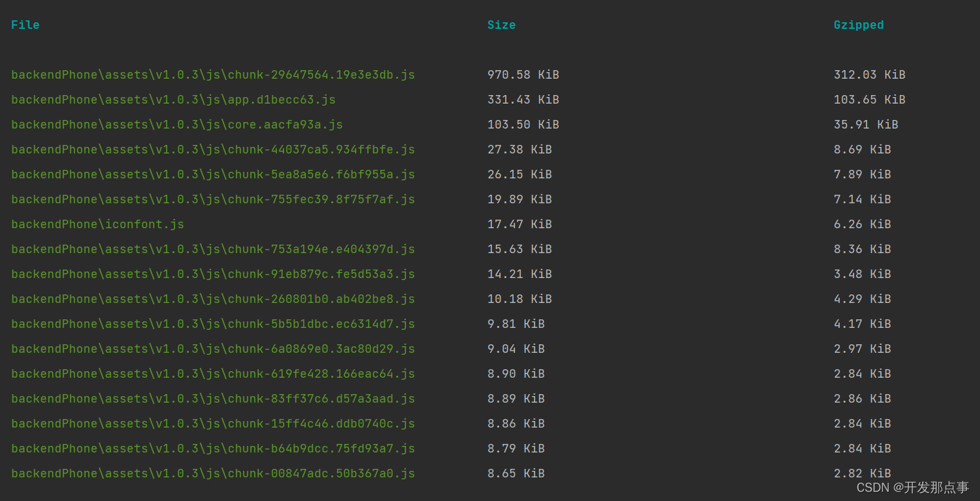Click size value 19.89 KiB
The height and width of the screenshot is (501, 980).
pos(520,199)
